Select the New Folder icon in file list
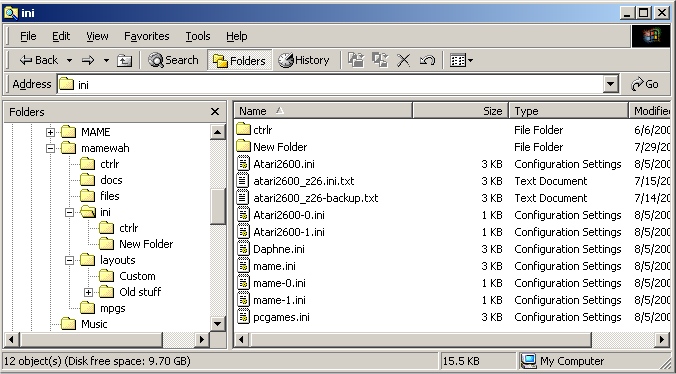Image resolution: width=676 pixels, height=374 pixels. 244,146
